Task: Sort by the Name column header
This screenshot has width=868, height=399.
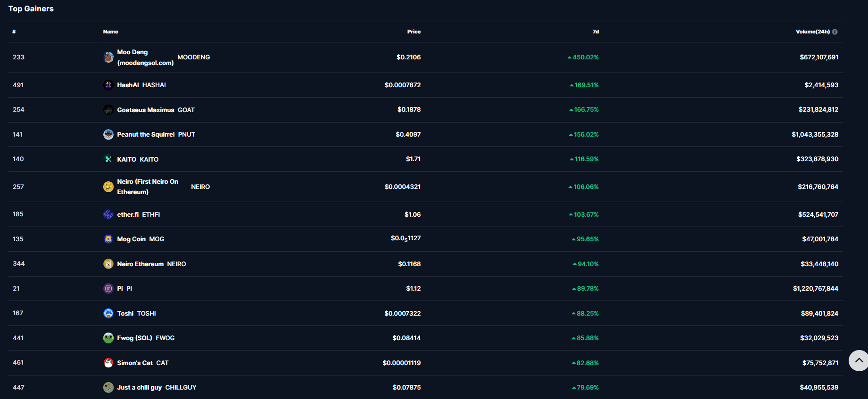Action: (111, 32)
